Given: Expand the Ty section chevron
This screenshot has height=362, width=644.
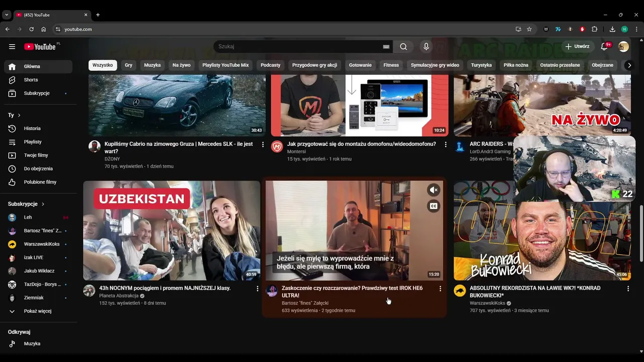Looking at the screenshot, I should (x=19, y=115).
